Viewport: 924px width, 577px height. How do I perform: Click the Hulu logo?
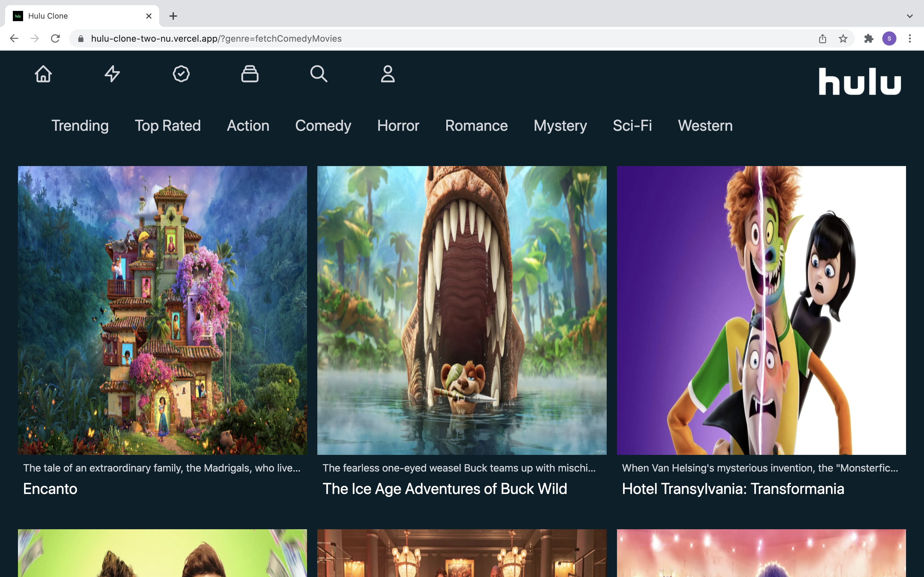[860, 82]
